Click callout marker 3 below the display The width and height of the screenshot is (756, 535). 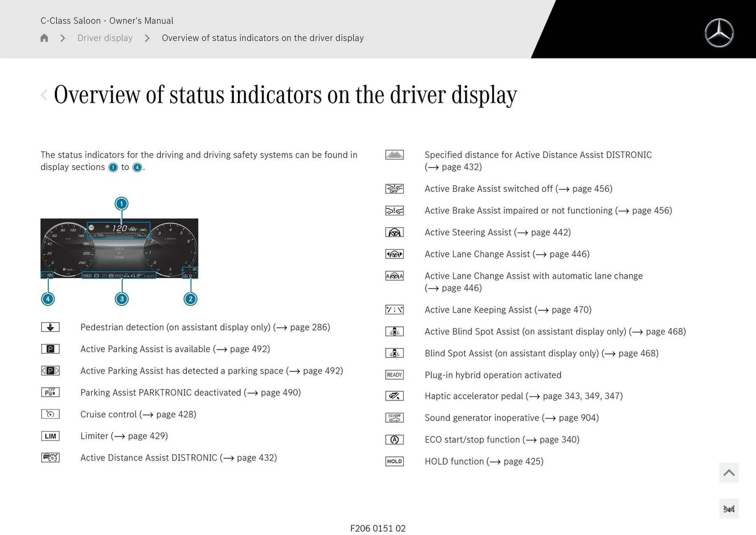(x=122, y=299)
